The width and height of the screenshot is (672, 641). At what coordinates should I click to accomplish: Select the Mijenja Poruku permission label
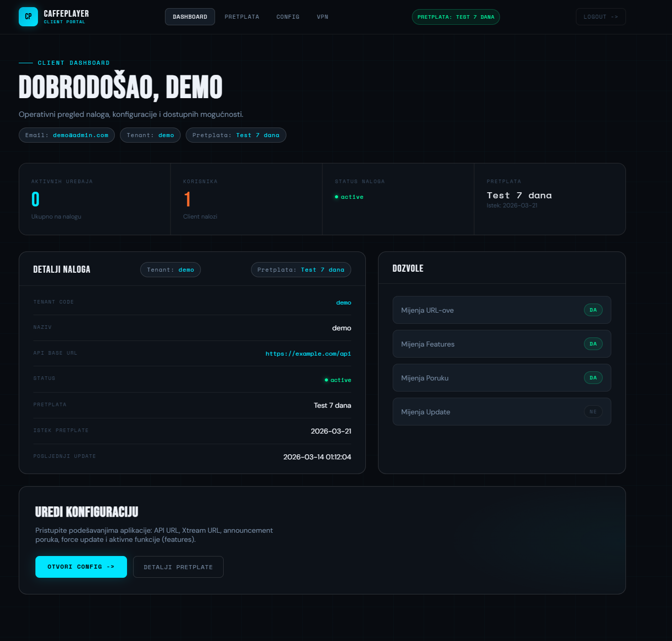point(425,378)
